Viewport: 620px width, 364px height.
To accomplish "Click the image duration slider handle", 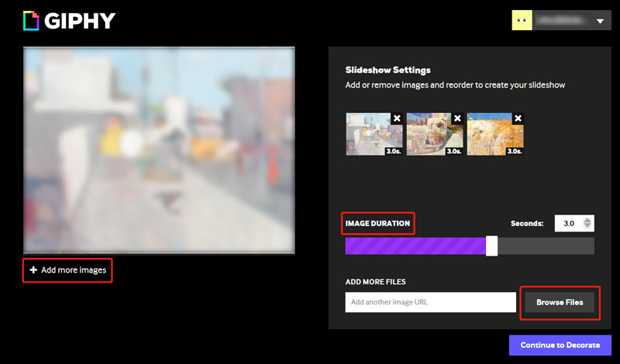I will (x=491, y=246).
